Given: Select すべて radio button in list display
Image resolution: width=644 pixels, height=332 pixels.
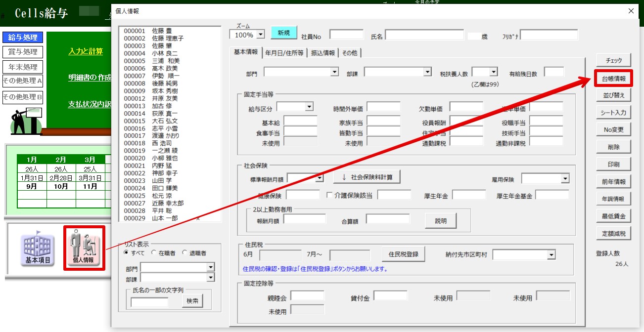Looking at the screenshot, I should click(x=127, y=253).
